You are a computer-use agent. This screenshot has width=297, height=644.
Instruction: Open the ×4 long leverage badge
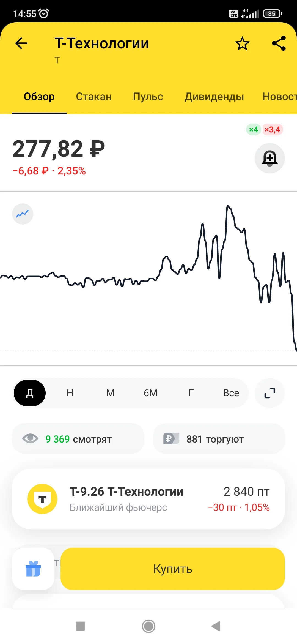click(x=254, y=129)
